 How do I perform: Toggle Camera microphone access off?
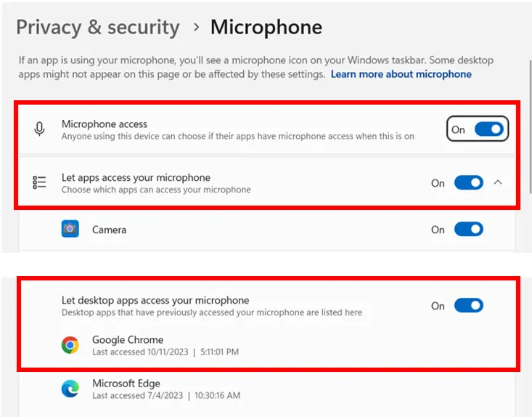(468, 229)
